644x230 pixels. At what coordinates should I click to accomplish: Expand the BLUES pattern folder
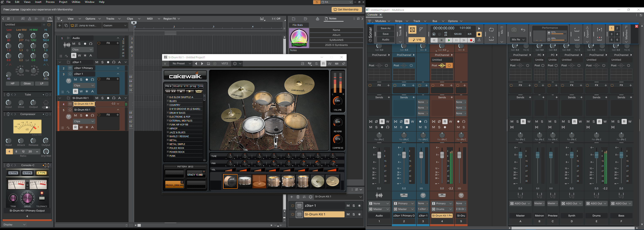(168, 101)
